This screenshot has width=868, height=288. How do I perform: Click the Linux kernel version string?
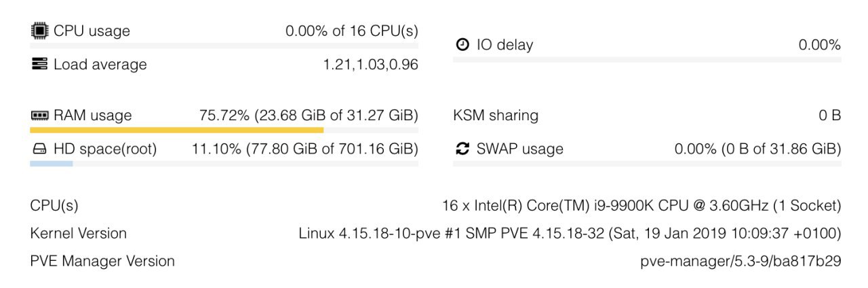tap(570, 233)
